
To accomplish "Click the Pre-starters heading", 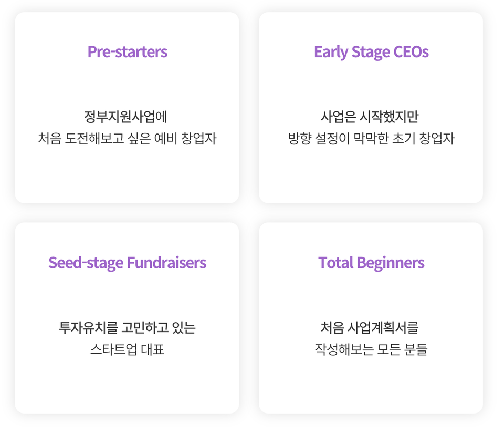I will pyautogui.click(x=127, y=52).
